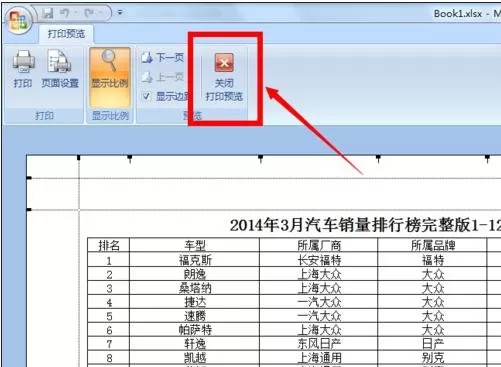The image size is (501, 367).
Task: Click the 福特 brand cell
Action: coord(432,260)
